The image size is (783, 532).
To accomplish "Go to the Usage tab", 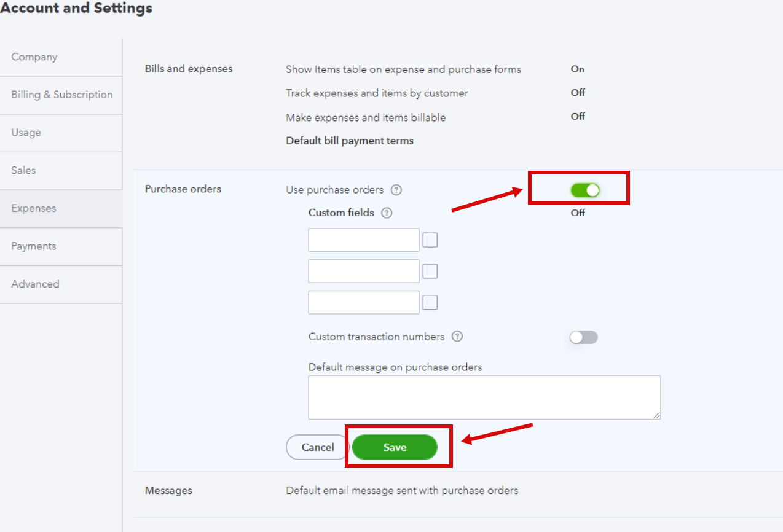I will (x=61, y=133).
